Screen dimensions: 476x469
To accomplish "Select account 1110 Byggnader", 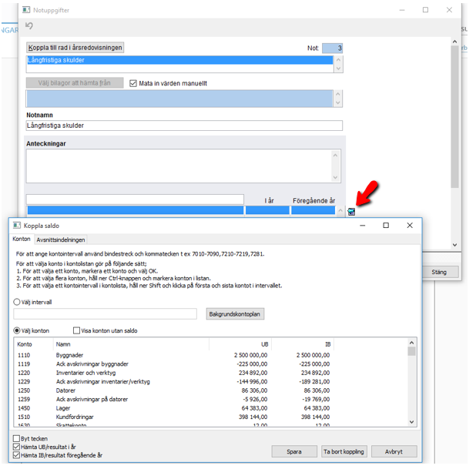I will (x=173, y=355).
